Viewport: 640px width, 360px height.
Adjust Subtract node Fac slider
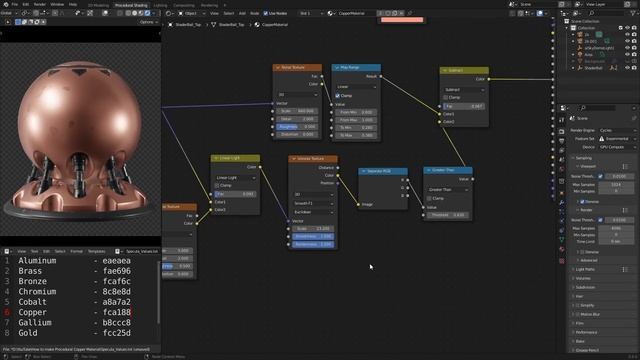click(464, 106)
